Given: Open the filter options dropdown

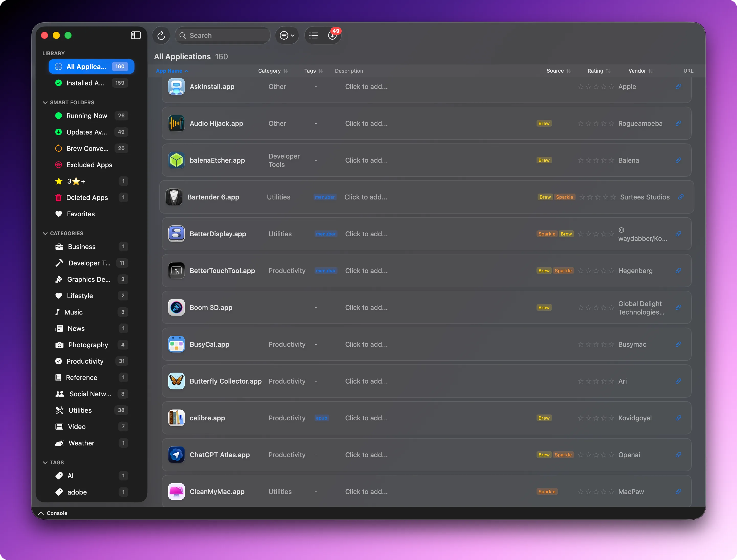Looking at the screenshot, I should coord(287,35).
